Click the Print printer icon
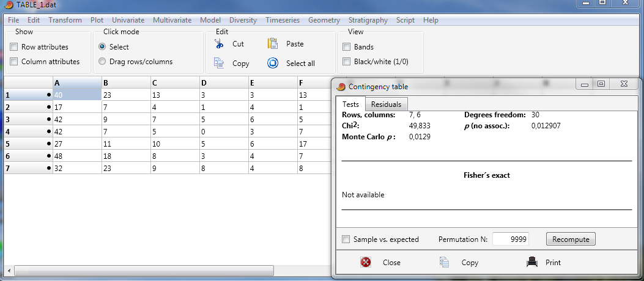644x281 pixels. click(x=532, y=262)
